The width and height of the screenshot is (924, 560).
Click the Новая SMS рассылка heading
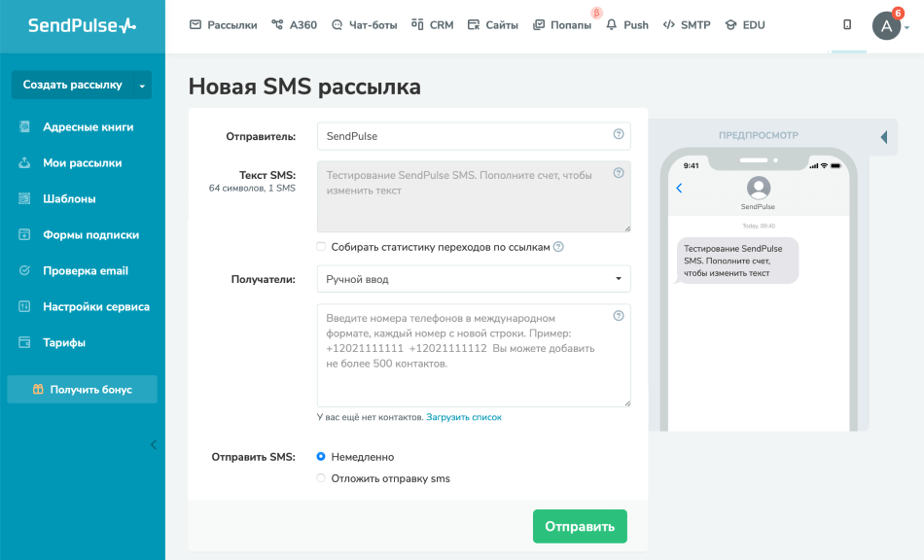point(304,87)
